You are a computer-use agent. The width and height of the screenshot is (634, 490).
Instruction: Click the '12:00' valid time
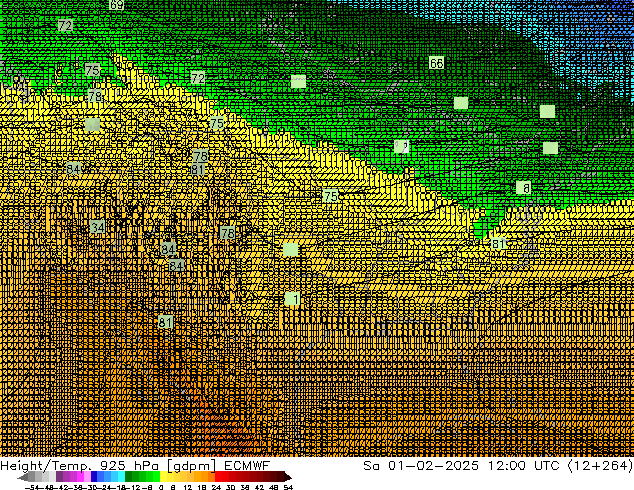click(507, 466)
